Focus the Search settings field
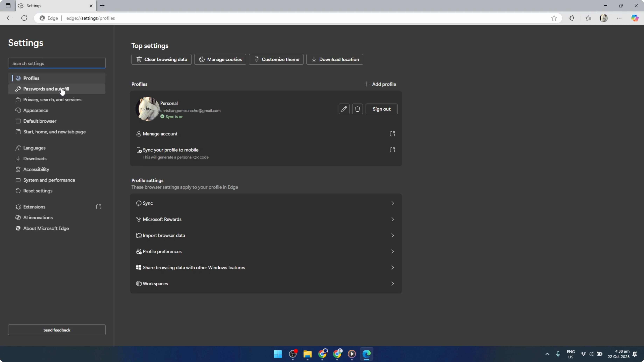644x362 pixels. (x=57, y=63)
